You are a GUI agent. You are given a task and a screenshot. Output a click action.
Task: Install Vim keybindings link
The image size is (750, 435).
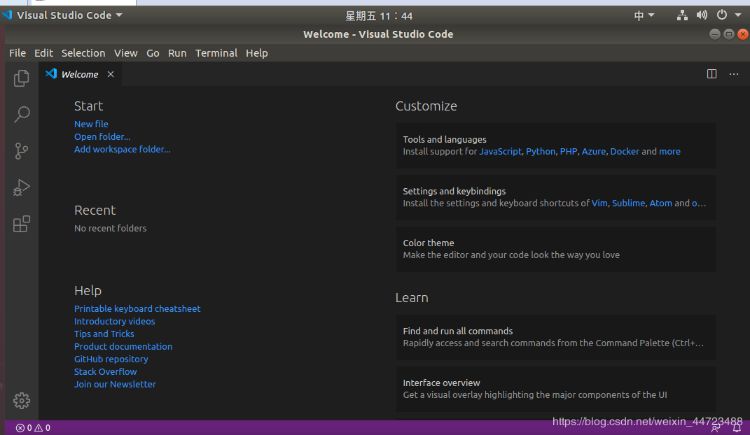[x=599, y=203]
